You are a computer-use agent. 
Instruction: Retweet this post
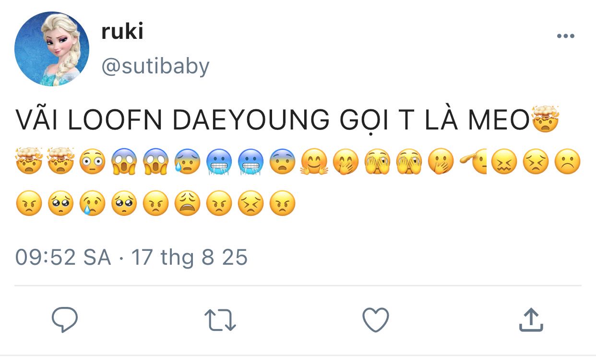[220, 320]
